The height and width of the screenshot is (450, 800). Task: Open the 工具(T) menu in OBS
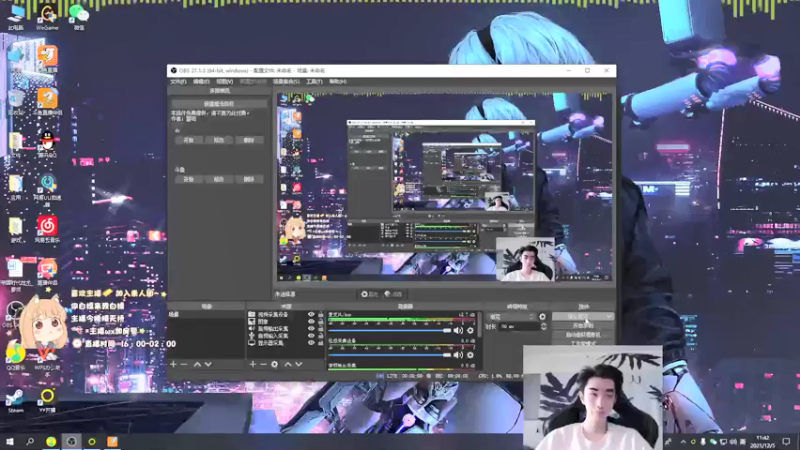click(314, 82)
